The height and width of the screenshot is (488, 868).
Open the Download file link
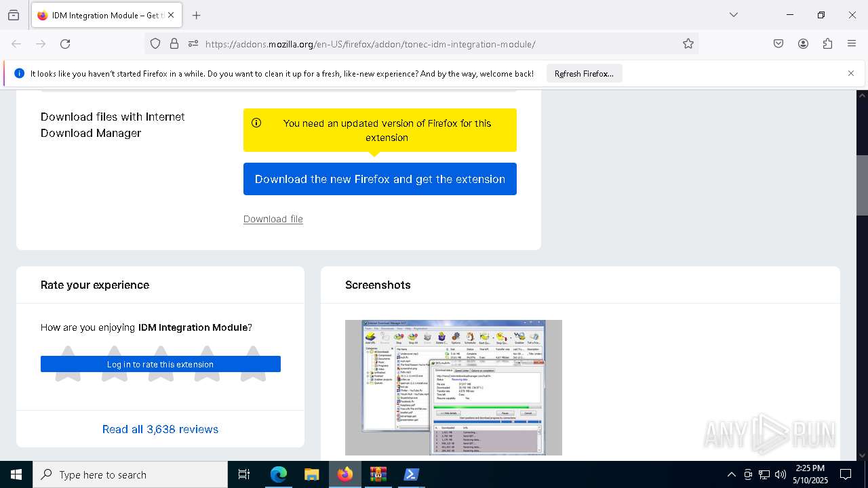[x=273, y=219]
